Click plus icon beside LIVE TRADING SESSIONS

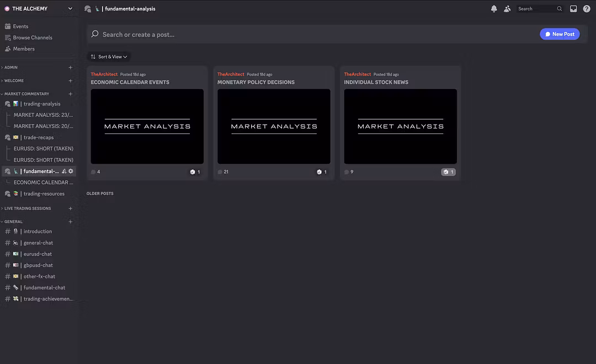(x=70, y=208)
